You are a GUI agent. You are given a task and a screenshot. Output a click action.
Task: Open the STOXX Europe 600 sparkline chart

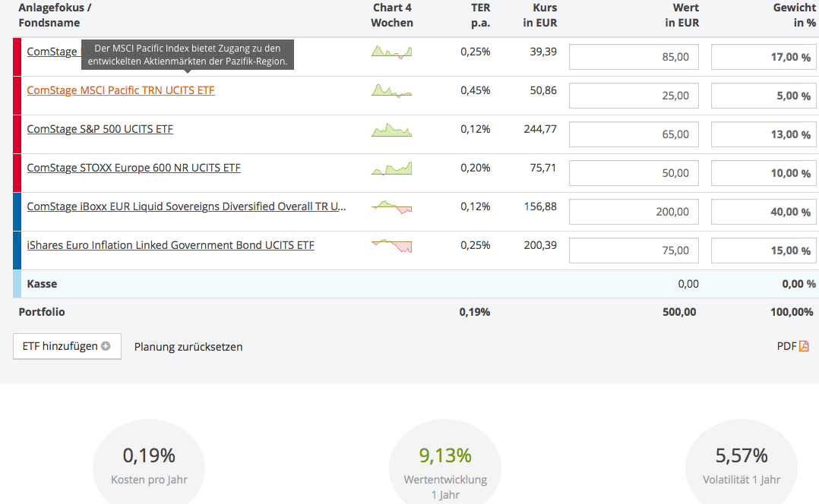392,168
